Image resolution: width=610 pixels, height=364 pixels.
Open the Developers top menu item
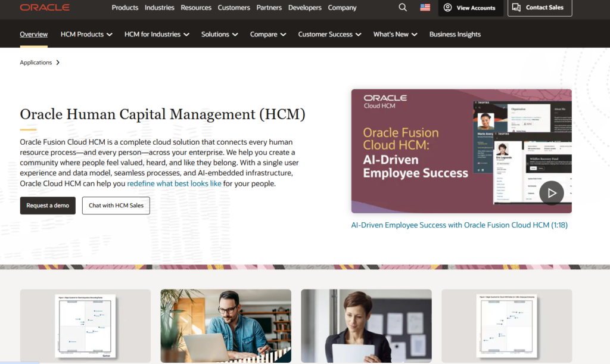point(305,8)
